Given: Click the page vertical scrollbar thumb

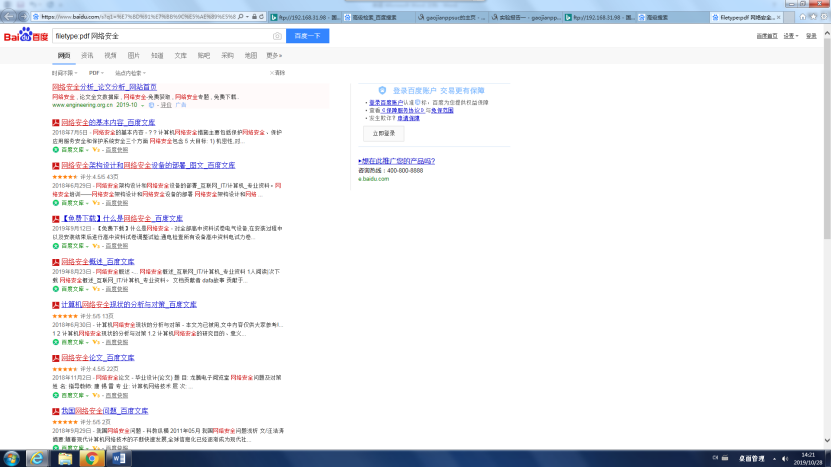Looking at the screenshot, I should (827, 139).
